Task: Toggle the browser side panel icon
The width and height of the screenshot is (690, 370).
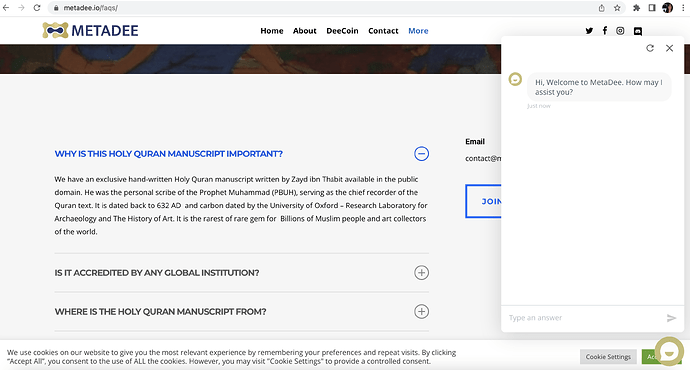Action: click(652, 8)
